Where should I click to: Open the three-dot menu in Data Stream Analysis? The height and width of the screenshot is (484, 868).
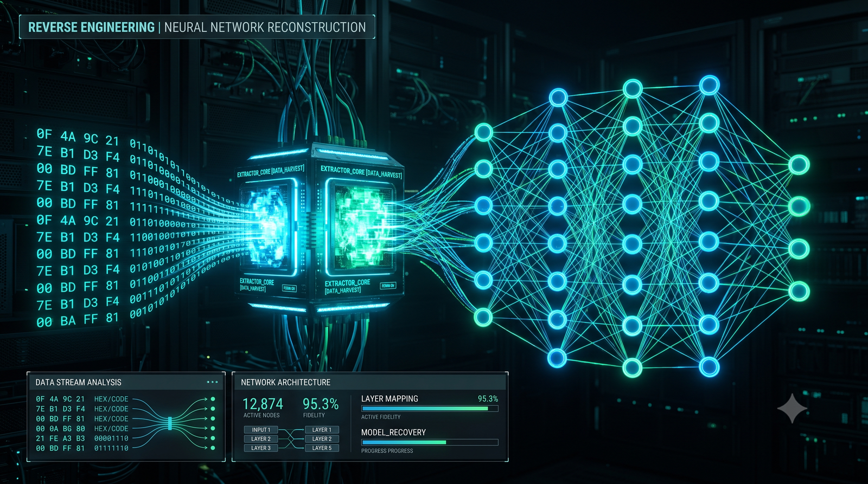click(212, 382)
